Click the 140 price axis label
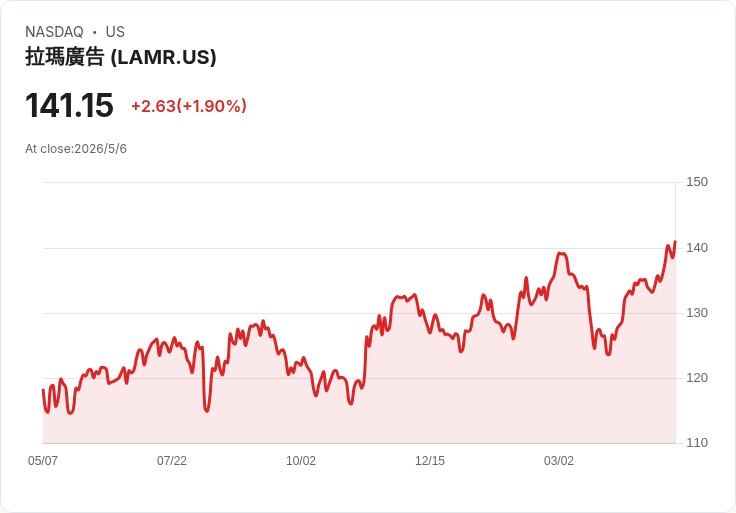736x513 pixels. 697,248
